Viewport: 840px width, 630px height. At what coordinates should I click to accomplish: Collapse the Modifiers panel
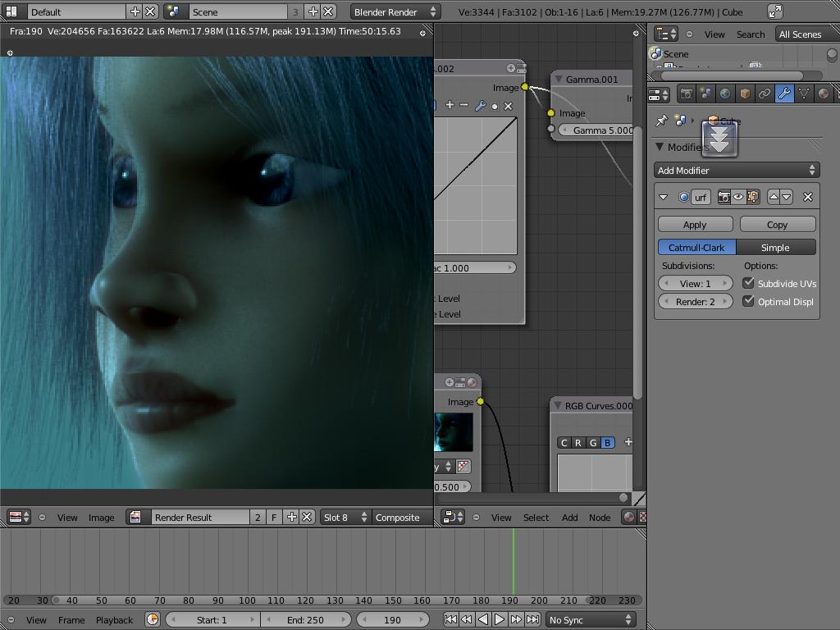pyautogui.click(x=661, y=148)
